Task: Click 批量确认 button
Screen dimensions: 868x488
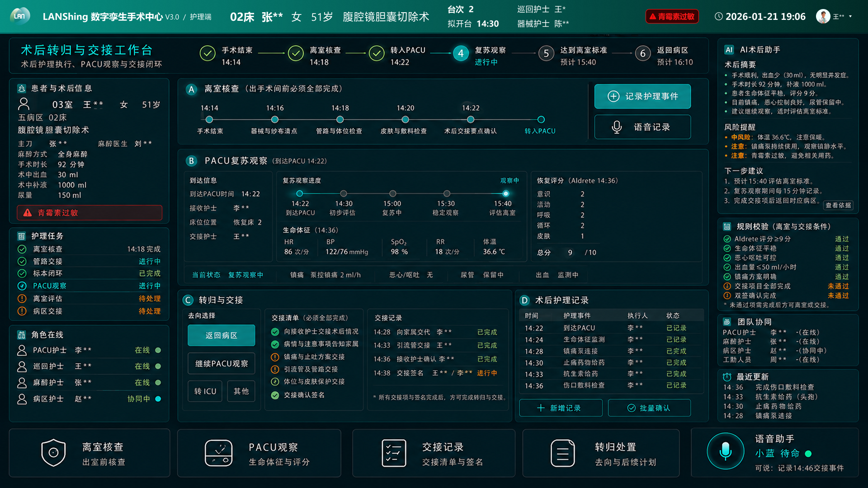Action: coord(649,408)
